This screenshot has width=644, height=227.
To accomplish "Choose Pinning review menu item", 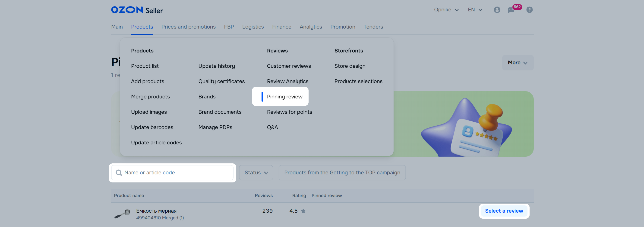I will pos(284,97).
